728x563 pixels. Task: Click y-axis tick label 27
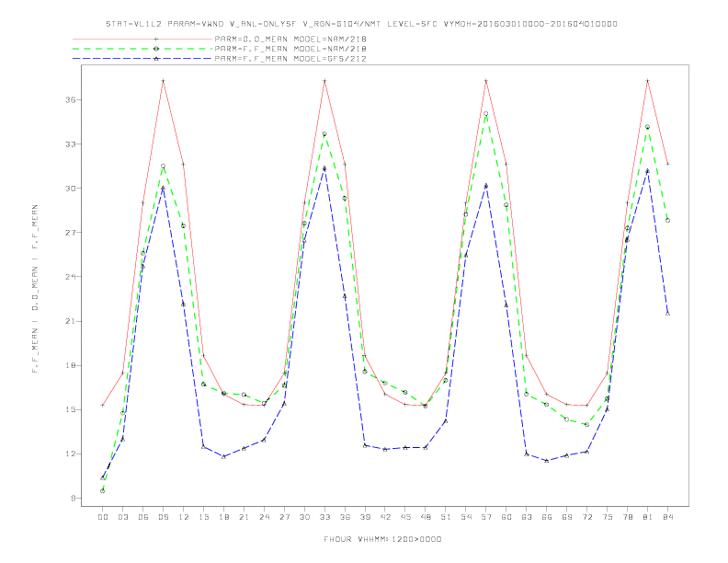pyautogui.click(x=71, y=232)
